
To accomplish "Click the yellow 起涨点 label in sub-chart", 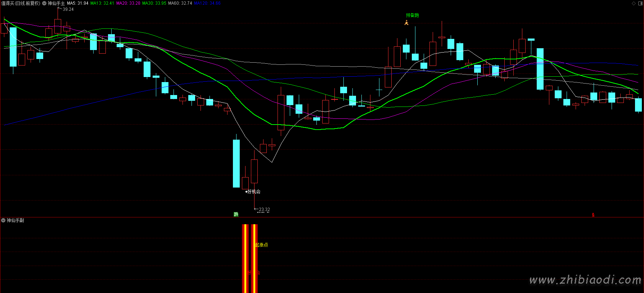I will coord(262,245).
